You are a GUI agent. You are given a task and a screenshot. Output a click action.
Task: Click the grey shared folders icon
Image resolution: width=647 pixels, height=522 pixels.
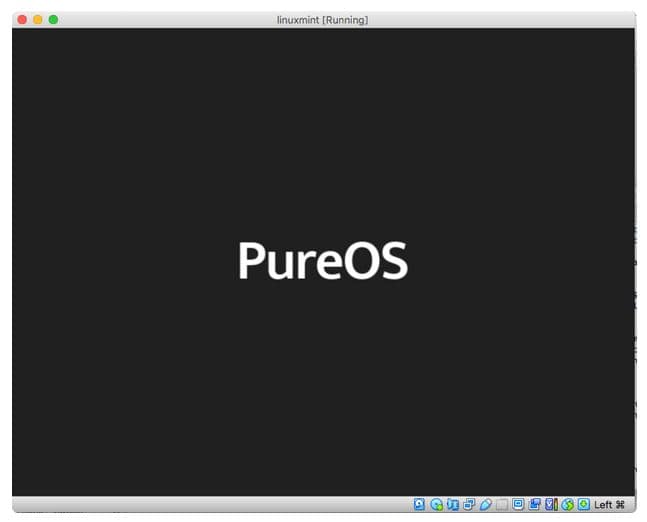pyautogui.click(x=502, y=504)
